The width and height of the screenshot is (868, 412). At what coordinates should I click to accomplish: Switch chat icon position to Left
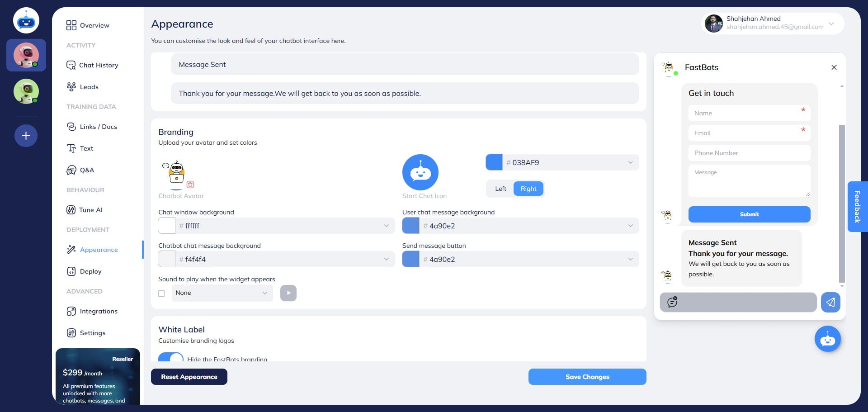coord(500,189)
